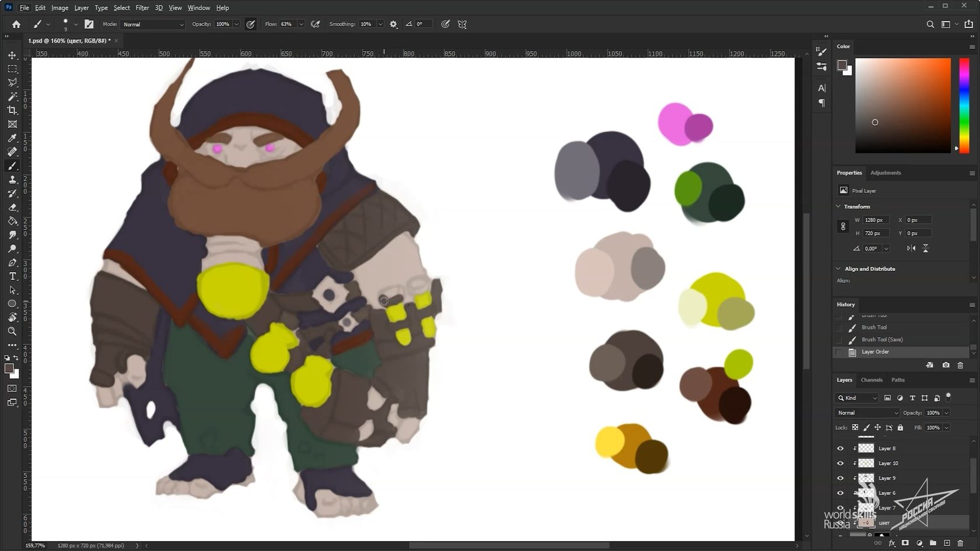Select the Brush Tool (Save) history state

pos(901,340)
